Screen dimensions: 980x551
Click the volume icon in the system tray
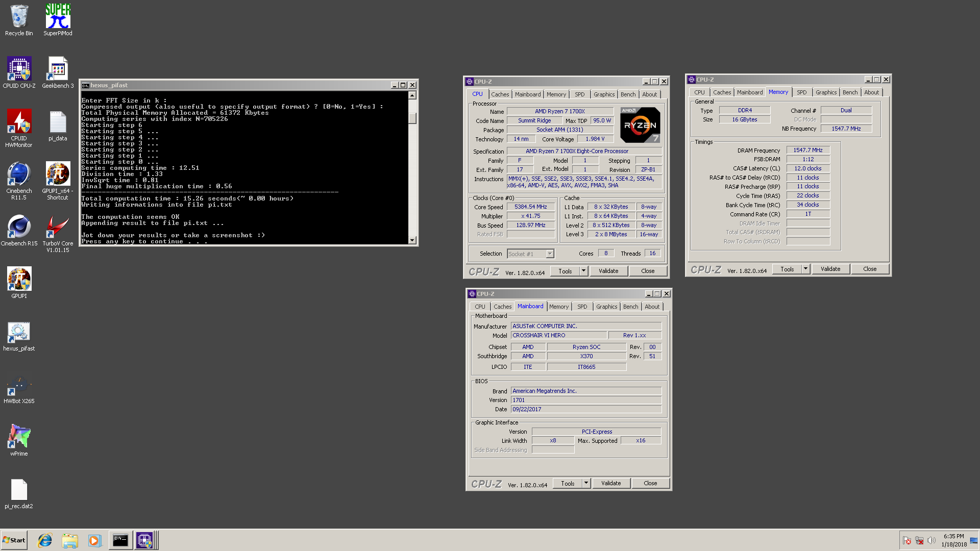(x=932, y=540)
